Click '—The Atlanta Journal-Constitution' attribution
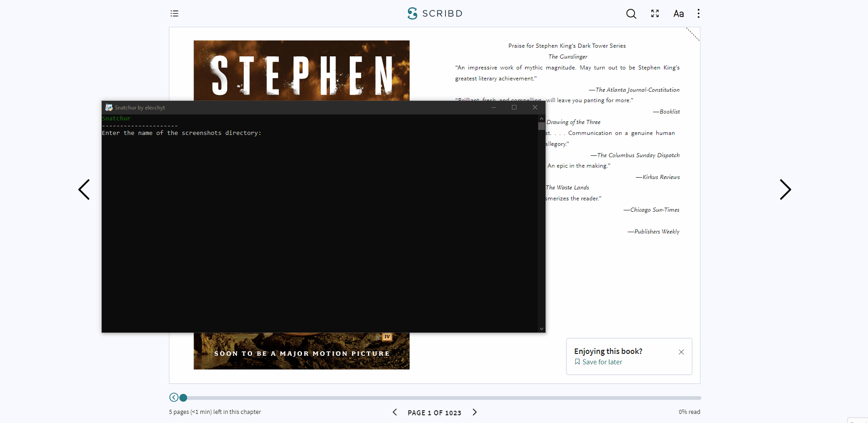 click(x=634, y=90)
